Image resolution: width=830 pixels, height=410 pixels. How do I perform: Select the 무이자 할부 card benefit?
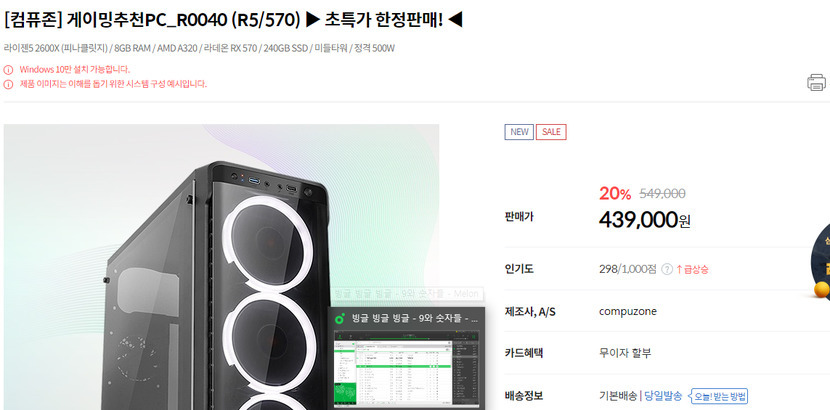625,353
